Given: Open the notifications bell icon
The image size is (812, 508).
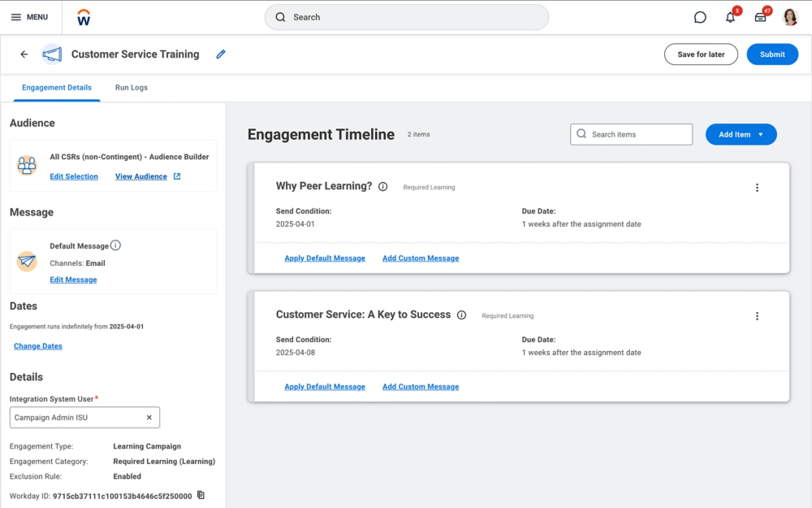Looking at the screenshot, I should point(730,17).
